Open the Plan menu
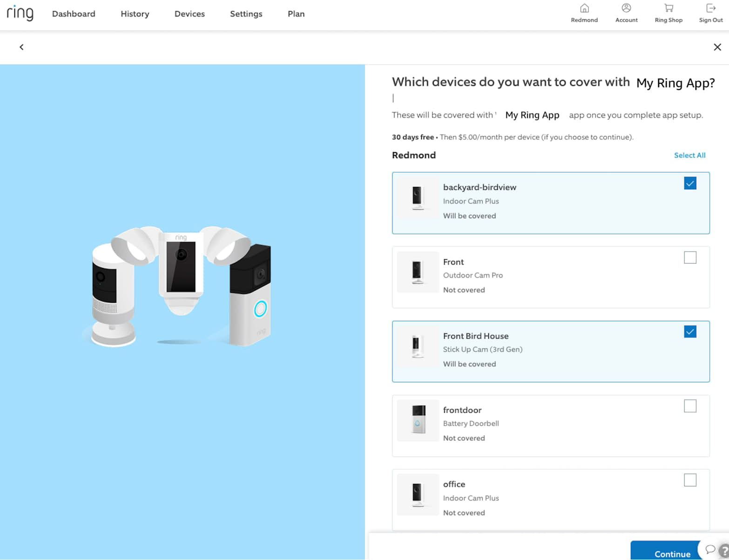The width and height of the screenshot is (729, 560). pyautogui.click(x=296, y=14)
